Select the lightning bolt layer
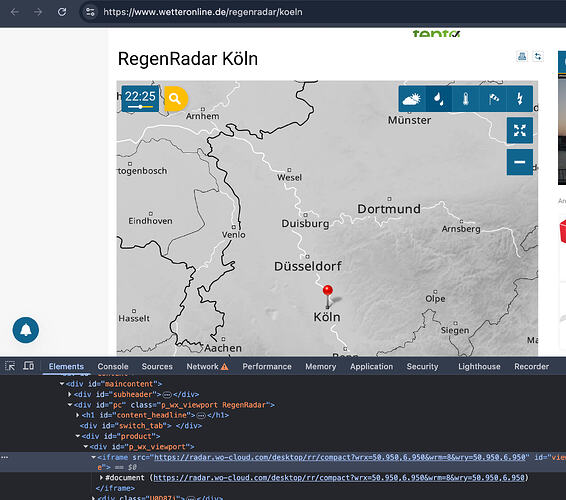This screenshot has width=566, height=500. 519,99
